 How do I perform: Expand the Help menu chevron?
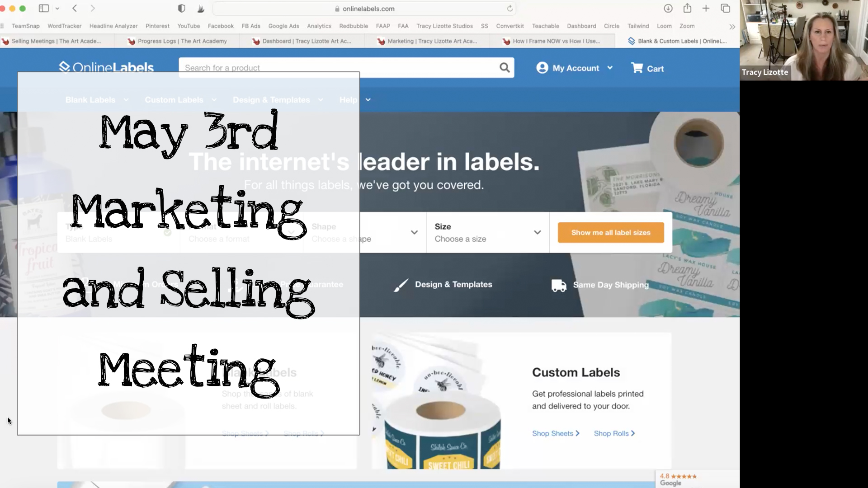point(368,100)
